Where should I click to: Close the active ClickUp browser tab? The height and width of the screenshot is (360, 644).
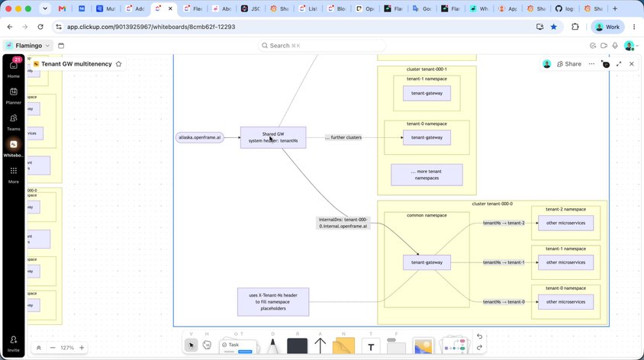tap(170, 8)
